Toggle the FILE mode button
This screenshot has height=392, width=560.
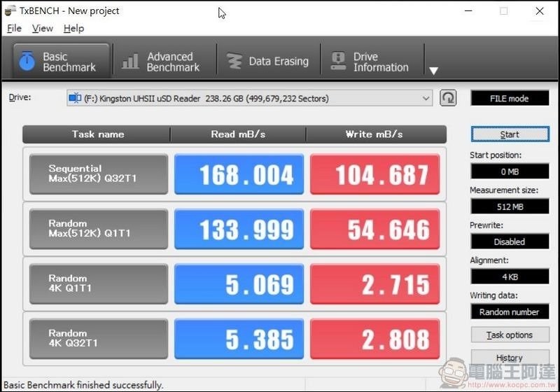(x=509, y=99)
